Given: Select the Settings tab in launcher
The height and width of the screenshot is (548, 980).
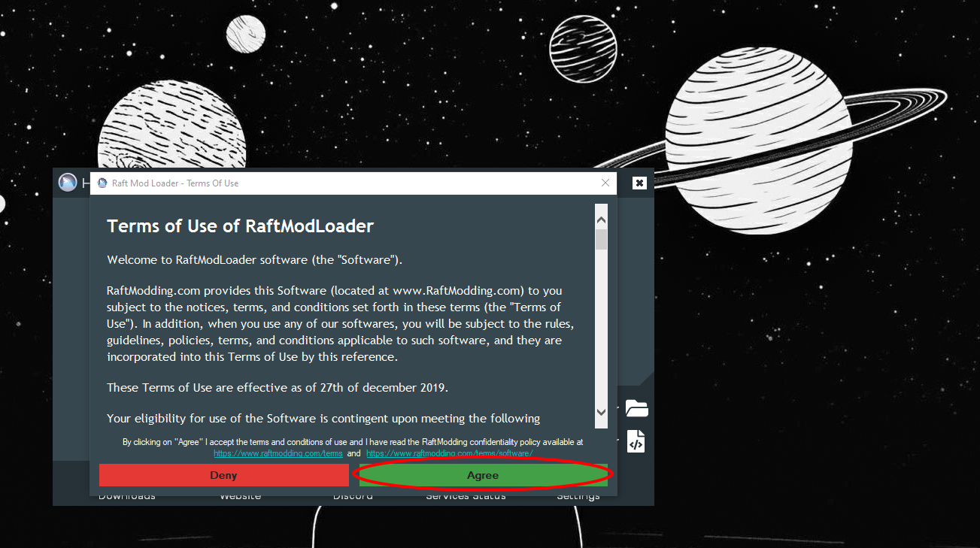Looking at the screenshot, I should coord(578,495).
